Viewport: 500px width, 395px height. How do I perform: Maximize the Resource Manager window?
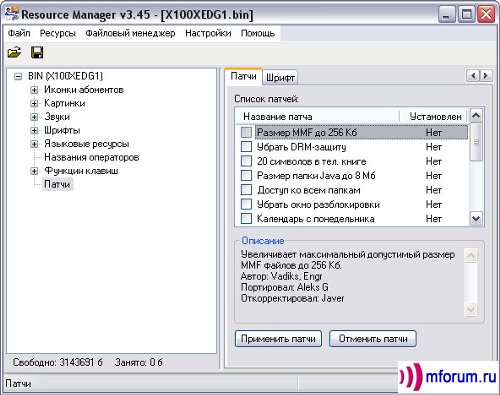pos(466,14)
